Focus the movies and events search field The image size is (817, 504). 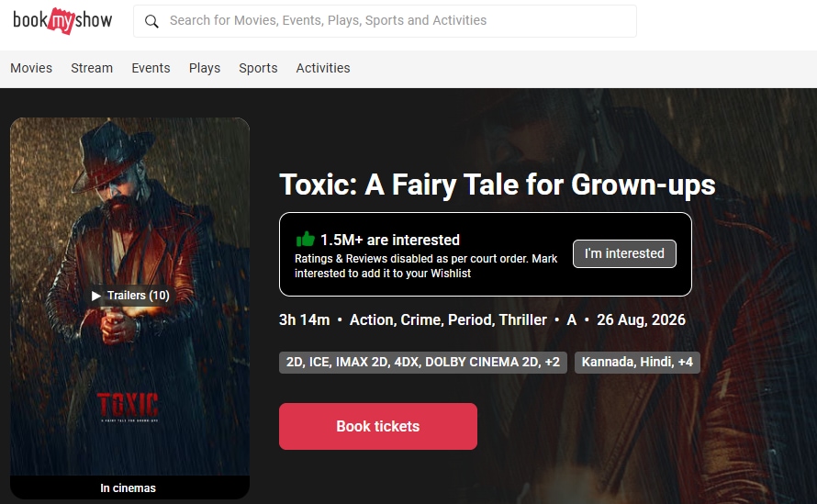tap(385, 21)
